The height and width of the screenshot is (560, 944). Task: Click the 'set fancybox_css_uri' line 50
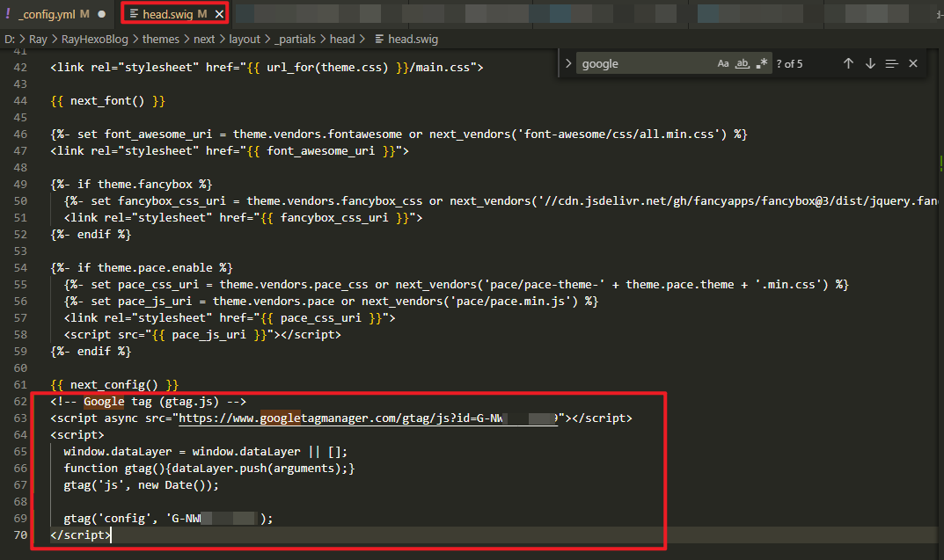pos(501,201)
